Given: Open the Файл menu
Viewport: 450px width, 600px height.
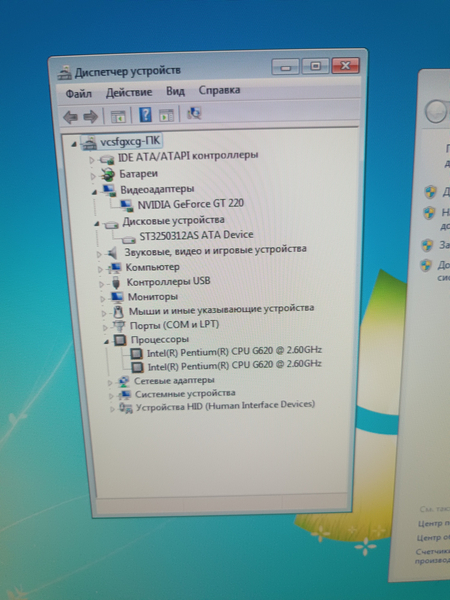Looking at the screenshot, I should click(x=78, y=93).
